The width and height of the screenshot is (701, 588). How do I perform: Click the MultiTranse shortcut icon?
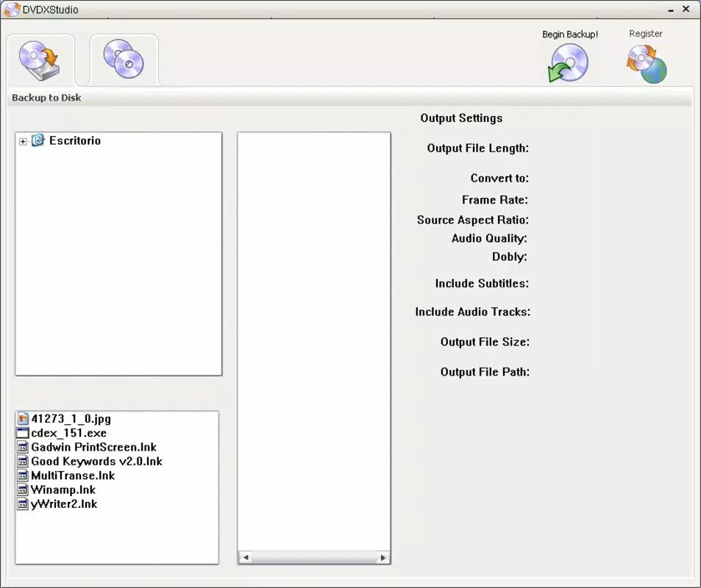coord(23,476)
